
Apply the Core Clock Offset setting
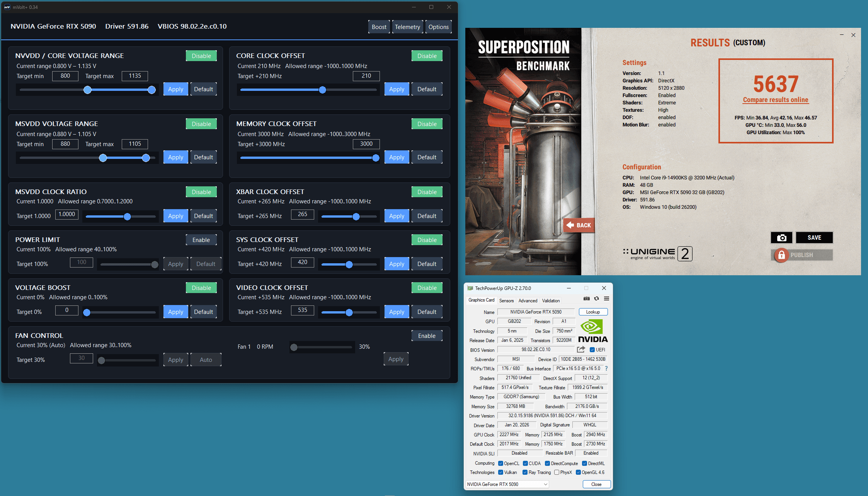(397, 89)
